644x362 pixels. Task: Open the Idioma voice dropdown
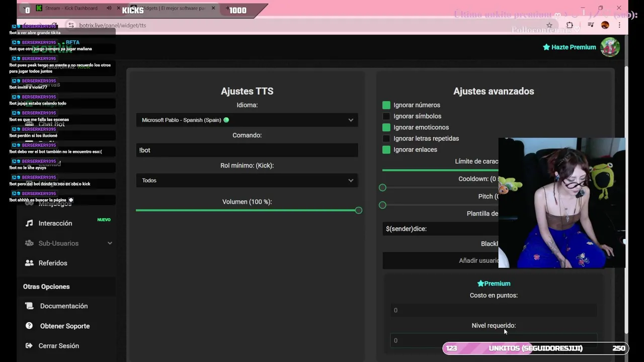[247, 120]
